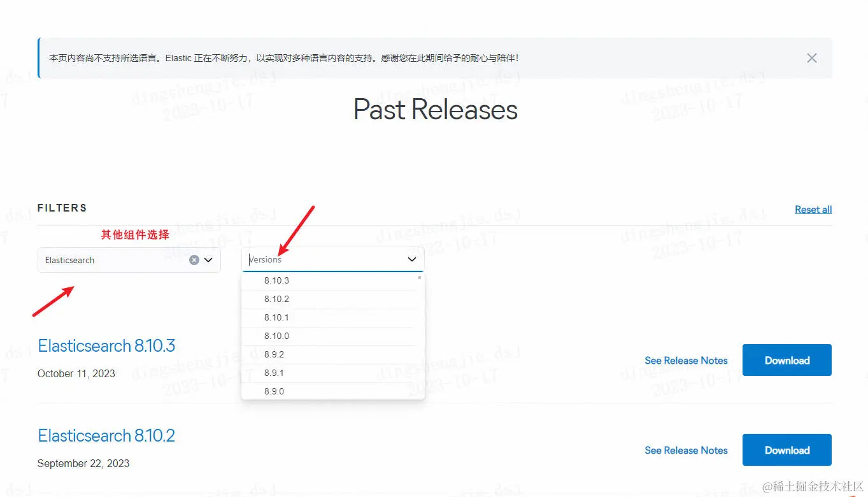Click the Reset all link

pos(813,210)
